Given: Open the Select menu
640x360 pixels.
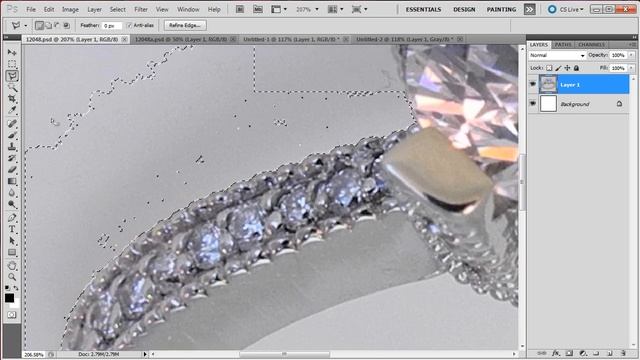Looking at the screenshot, I should pyautogui.click(x=118, y=9).
